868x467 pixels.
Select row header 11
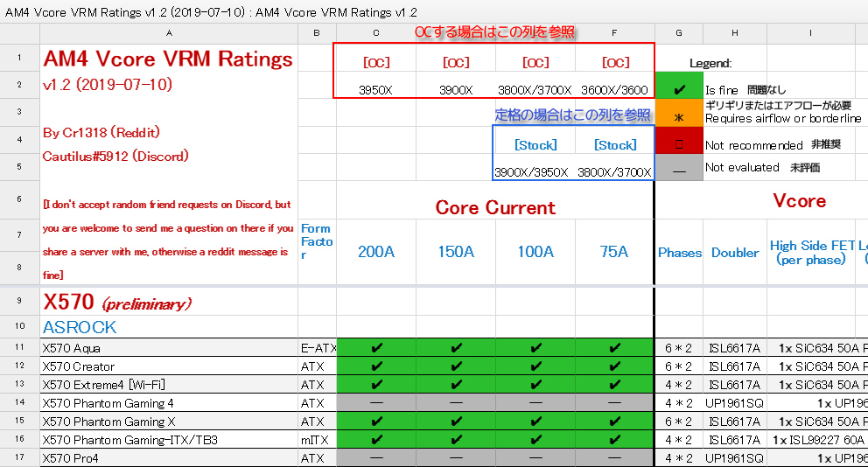[19, 347]
